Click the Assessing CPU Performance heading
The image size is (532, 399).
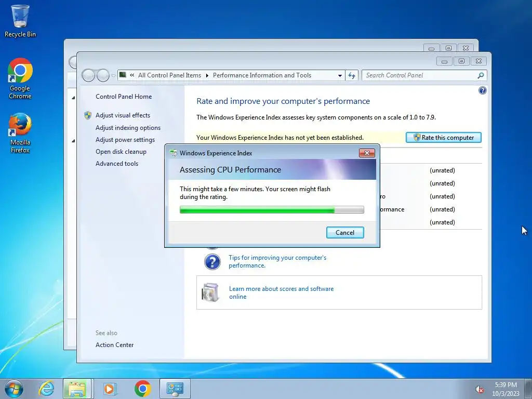tap(230, 170)
